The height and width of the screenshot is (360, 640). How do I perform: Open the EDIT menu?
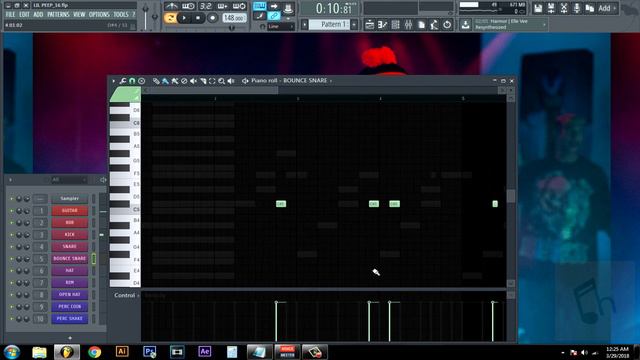point(24,15)
